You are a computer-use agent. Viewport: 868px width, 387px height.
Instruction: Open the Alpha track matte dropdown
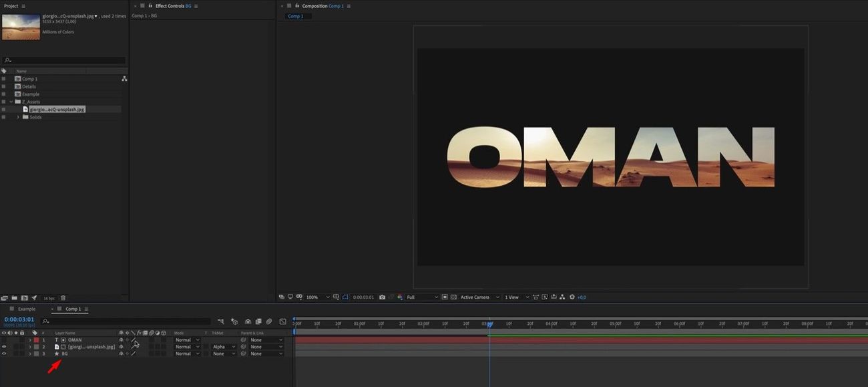[x=223, y=347]
